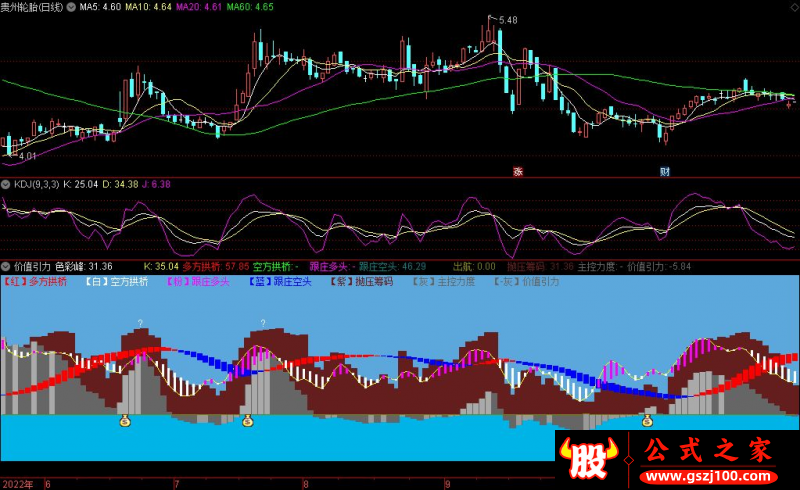Click the 【灰】主控力度 legend entry
Screen dimensions: 800x490
point(443,282)
